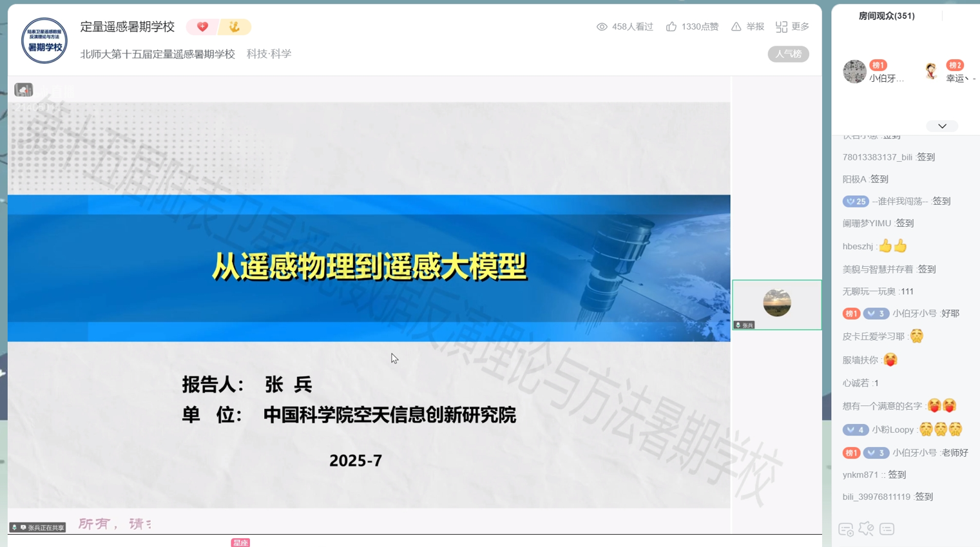Click the 定量遥感暑期学校 channel avatar

tap(44, 40)
